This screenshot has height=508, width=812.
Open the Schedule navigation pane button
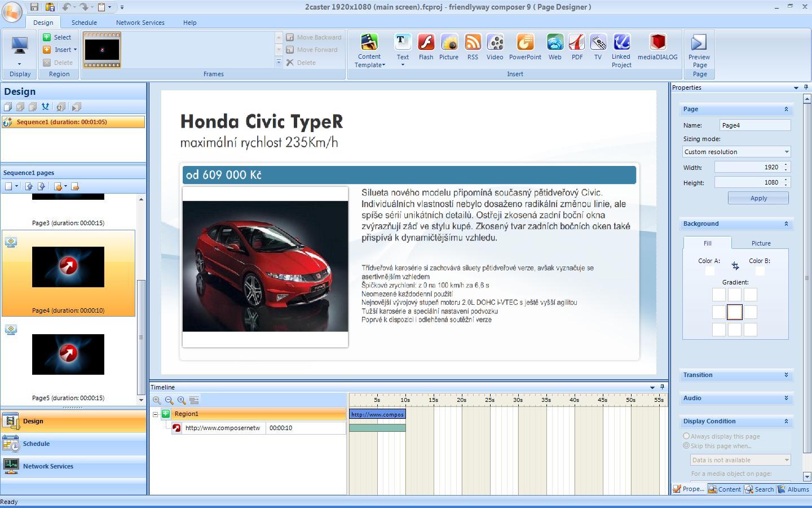(73, 444)
